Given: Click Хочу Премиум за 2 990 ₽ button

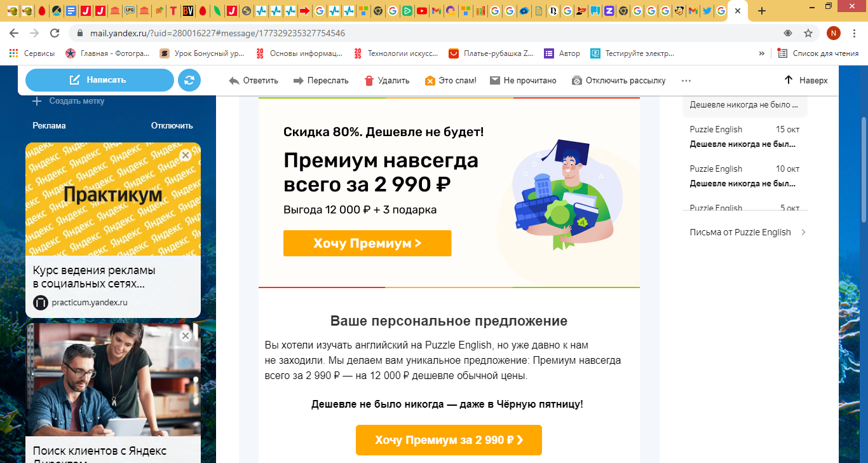Looking at the screenshot, I should [x=449, y=440].
